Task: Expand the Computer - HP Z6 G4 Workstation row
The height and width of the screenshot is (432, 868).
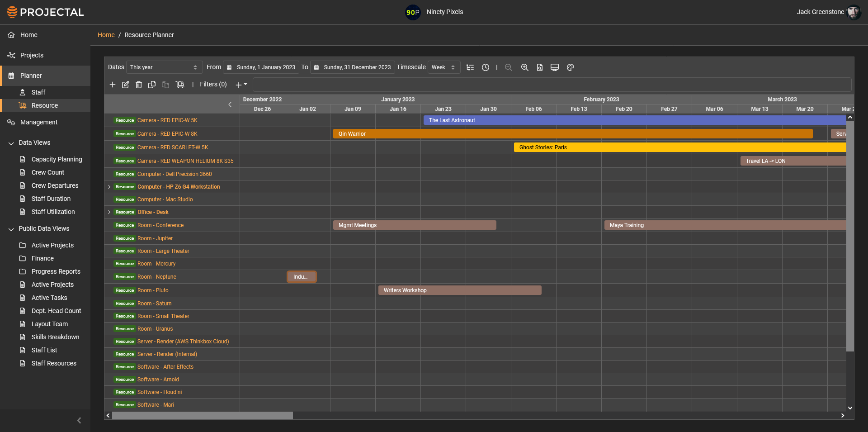Action: (109, 186)
